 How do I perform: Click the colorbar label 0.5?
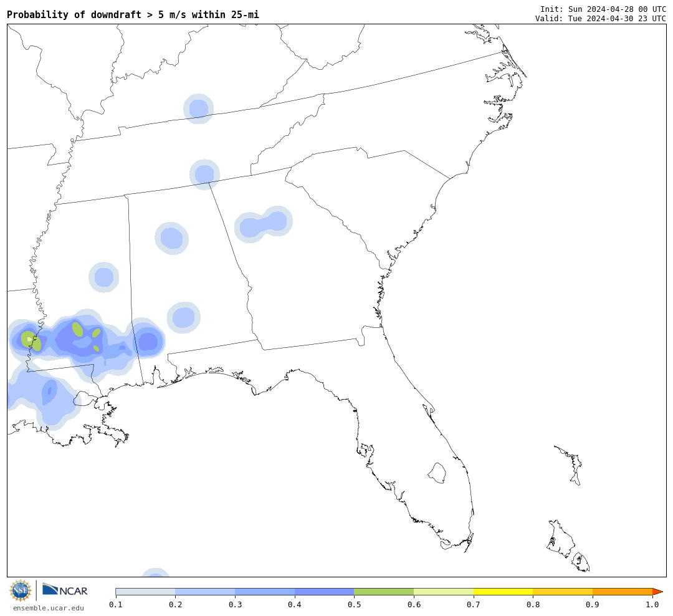pyautogui.click(x=354, y=605)
